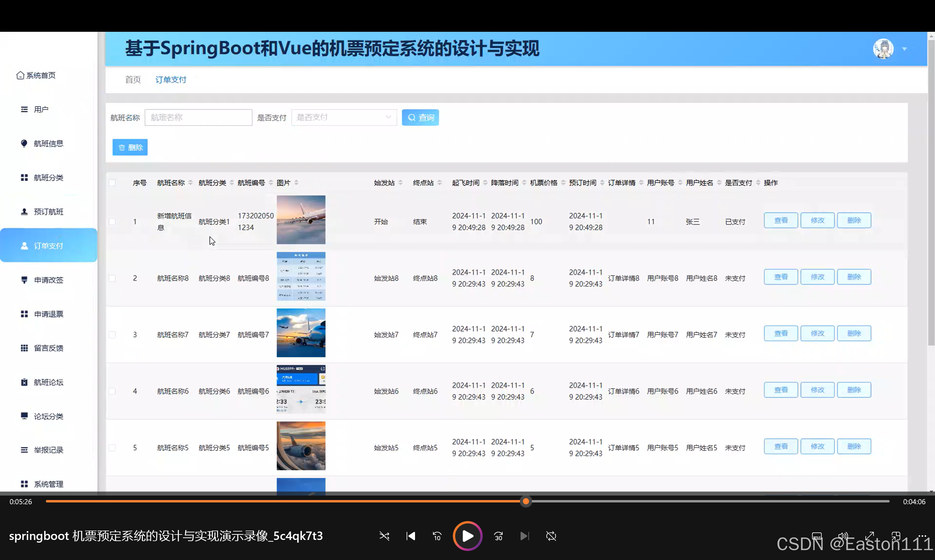Image resolution: width=935 pixels, height=560 pixels.
Task: Click 删除 for the 张三 order row
Action: point(854,220)
